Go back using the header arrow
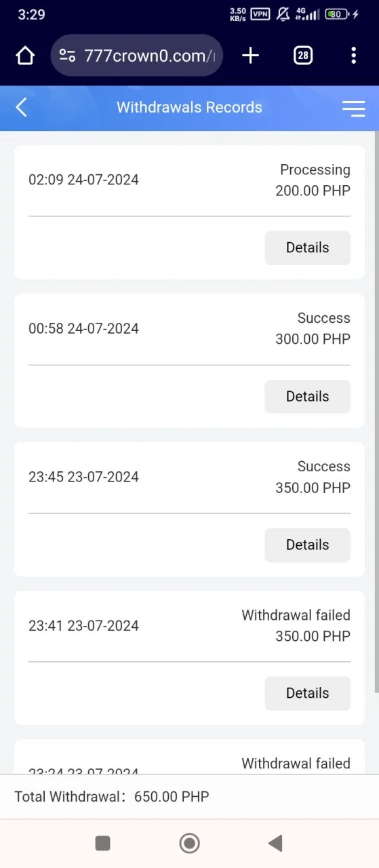Viewport: 379px width, 868px height. (x=22, y=107)
